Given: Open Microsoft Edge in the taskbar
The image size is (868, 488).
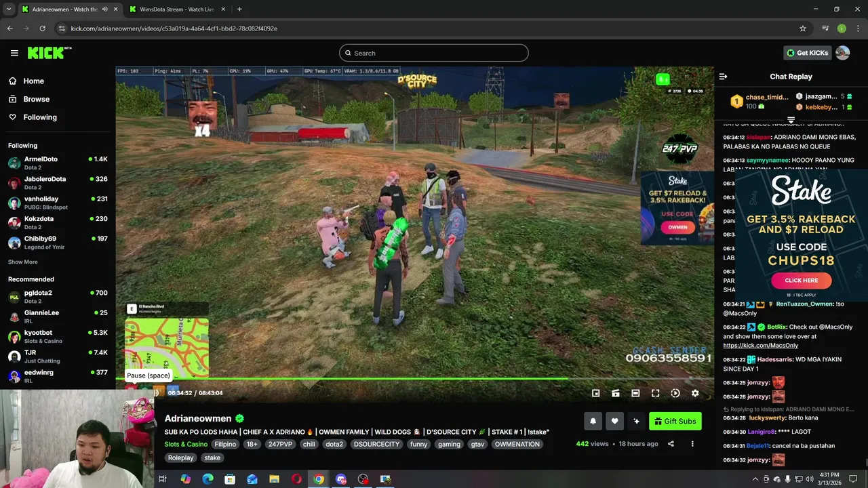Looking at the screenshot, I should 208,479.
